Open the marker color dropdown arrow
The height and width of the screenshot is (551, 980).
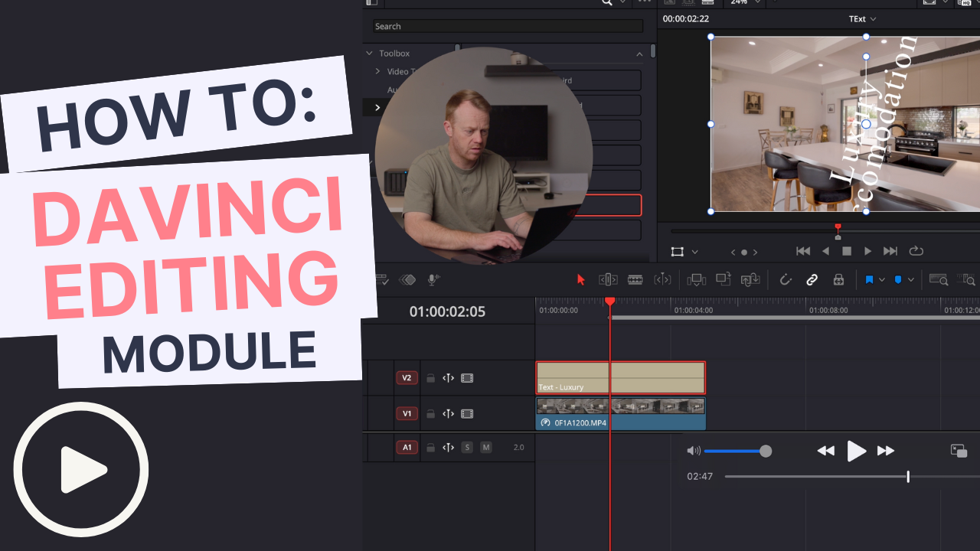[911, 280]
